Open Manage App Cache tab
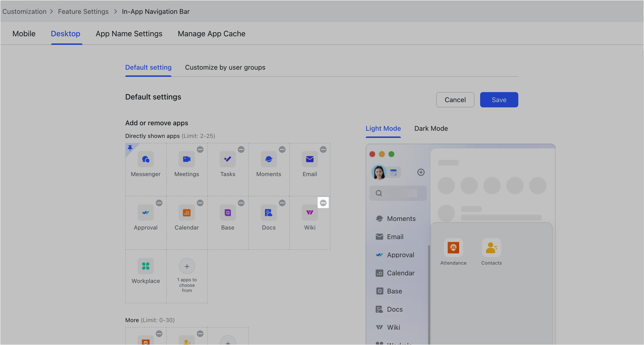 click(x=212, y=33)
